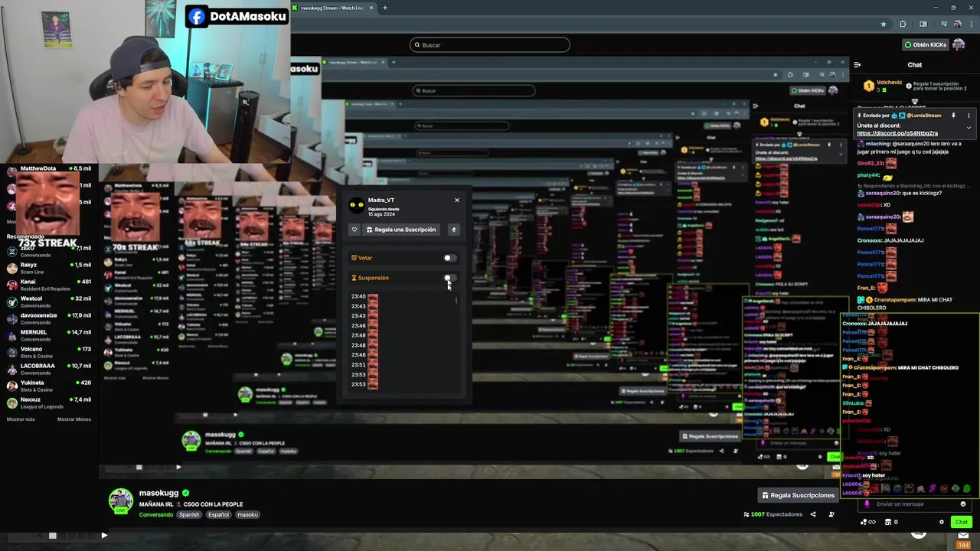Screen dimensions: 980x551
Task: Open davooxeneize in recommended channels
Action: [x=49, y=318]
